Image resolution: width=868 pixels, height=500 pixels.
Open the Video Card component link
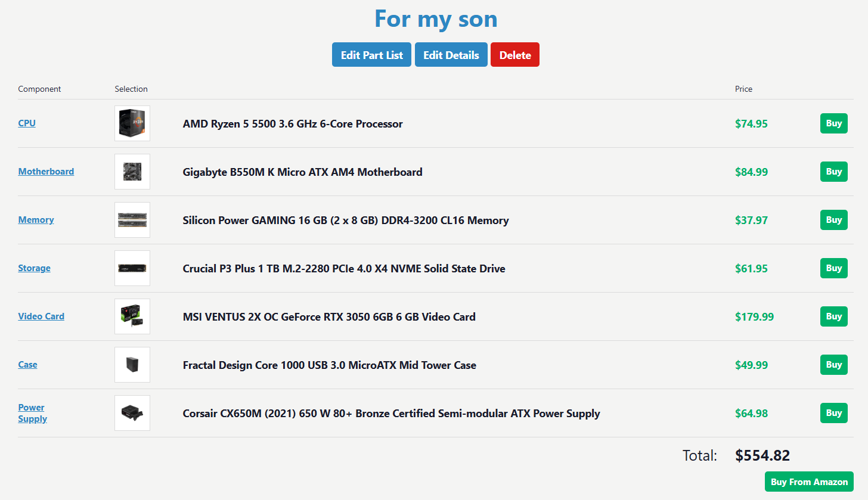(41, 316)
